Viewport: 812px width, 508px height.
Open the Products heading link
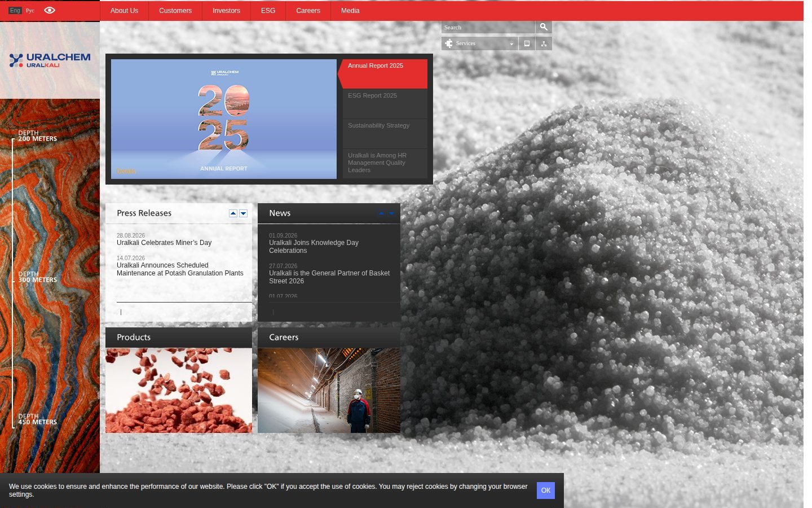coord(134,338)
